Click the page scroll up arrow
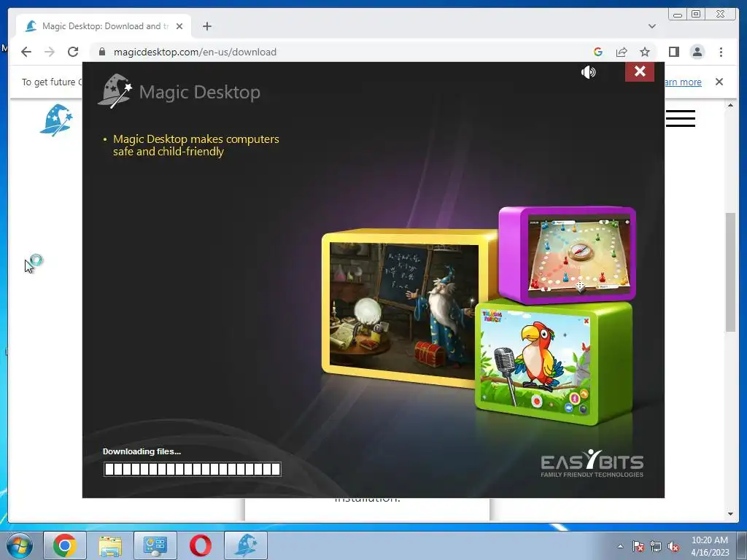Screen dimensions: 747x560 (730, 105)
